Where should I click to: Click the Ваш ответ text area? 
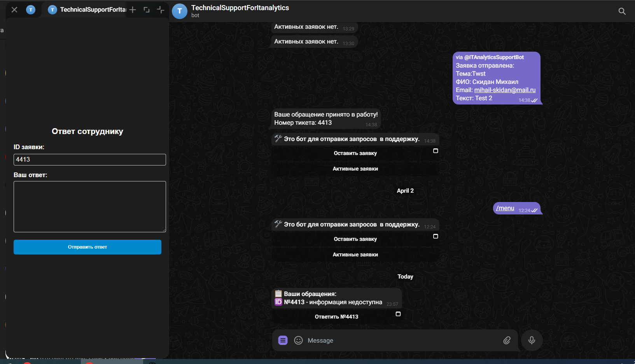point(89,206)
